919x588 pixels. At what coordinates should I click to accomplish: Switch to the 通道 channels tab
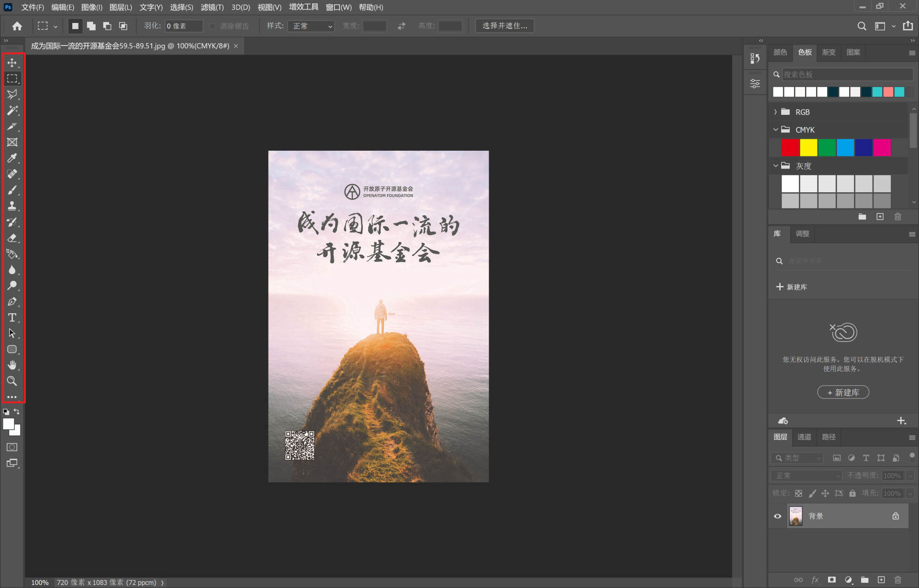click(804, 437)
